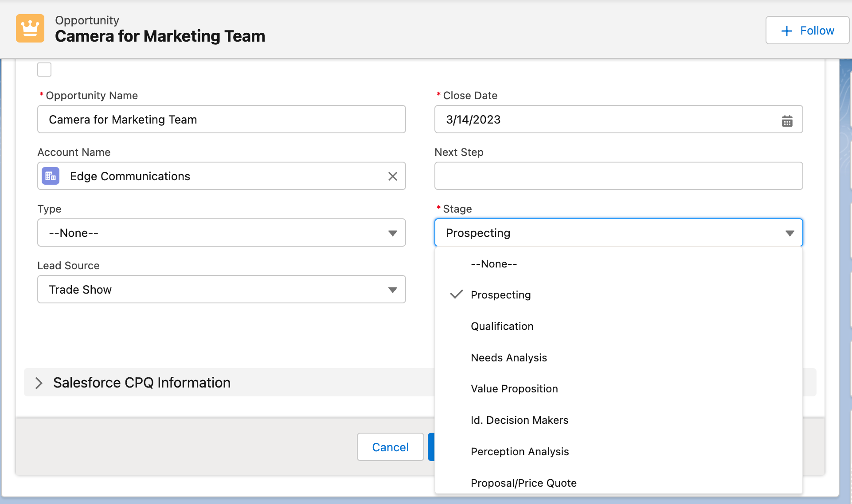The image size is (852, 504).
Task: Click the Opportunity crown icon
Action: 29,28
